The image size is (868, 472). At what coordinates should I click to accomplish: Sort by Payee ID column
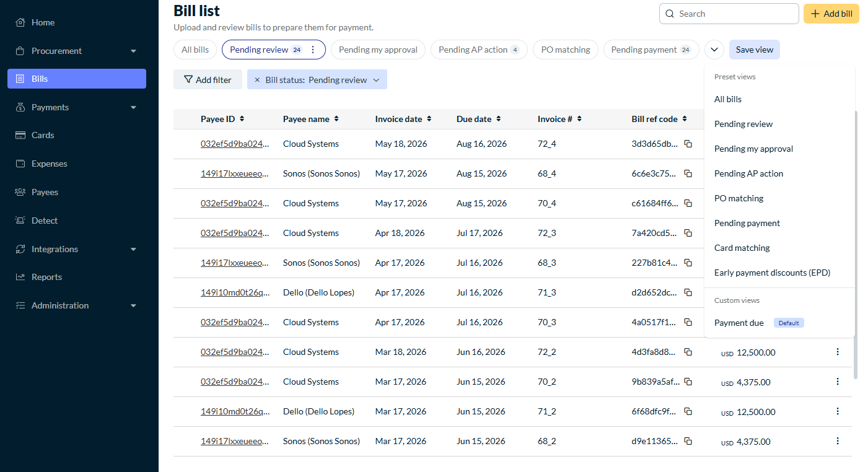click(222, 119)
